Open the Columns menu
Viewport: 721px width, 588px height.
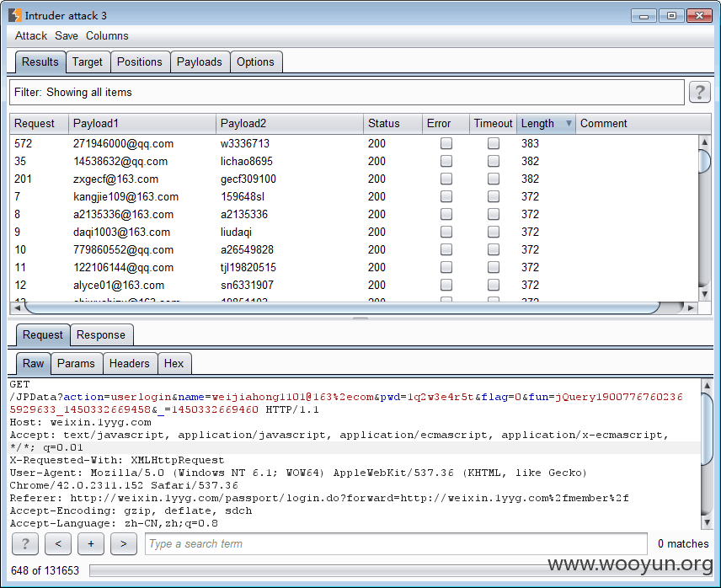pos(107,36)
